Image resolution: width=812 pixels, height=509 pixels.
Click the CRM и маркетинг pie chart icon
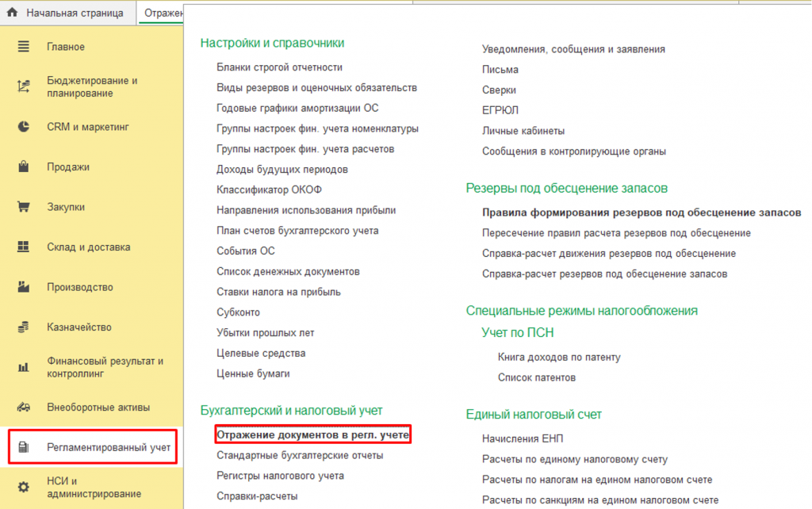pos(23,127)
